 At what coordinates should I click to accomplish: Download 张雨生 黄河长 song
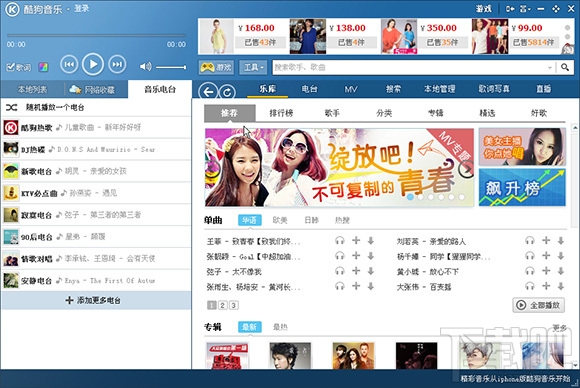pos(371,286)
